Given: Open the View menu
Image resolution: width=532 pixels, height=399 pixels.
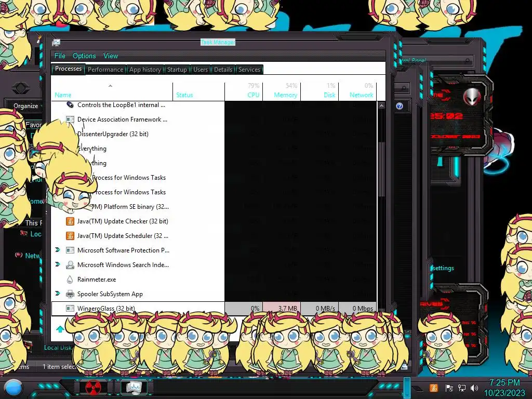Looking at the screenshot, I should [x=111, y=56].
